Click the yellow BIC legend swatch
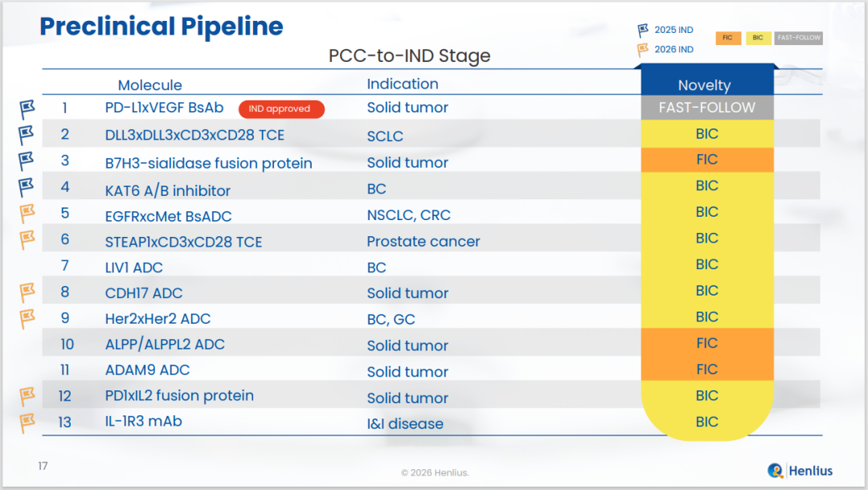This screenshot has width=868, height=490. [x=758, y=38]
